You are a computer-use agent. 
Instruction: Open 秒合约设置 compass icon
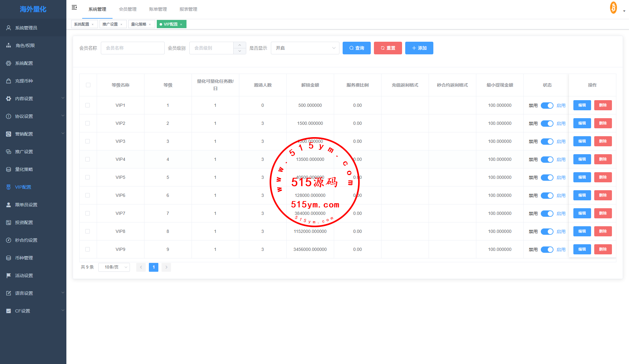(x=9, y=240)
